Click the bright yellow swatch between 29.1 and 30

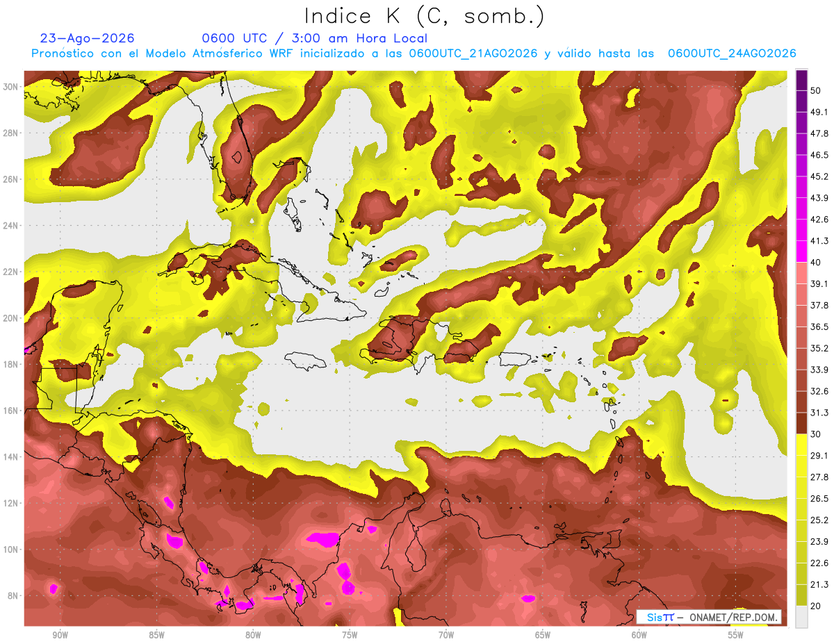[801, 445]
